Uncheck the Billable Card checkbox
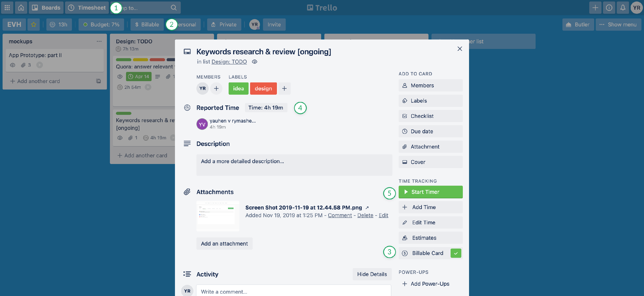The width and height of the screenshot is (644, 296). [x=456, y=253]
